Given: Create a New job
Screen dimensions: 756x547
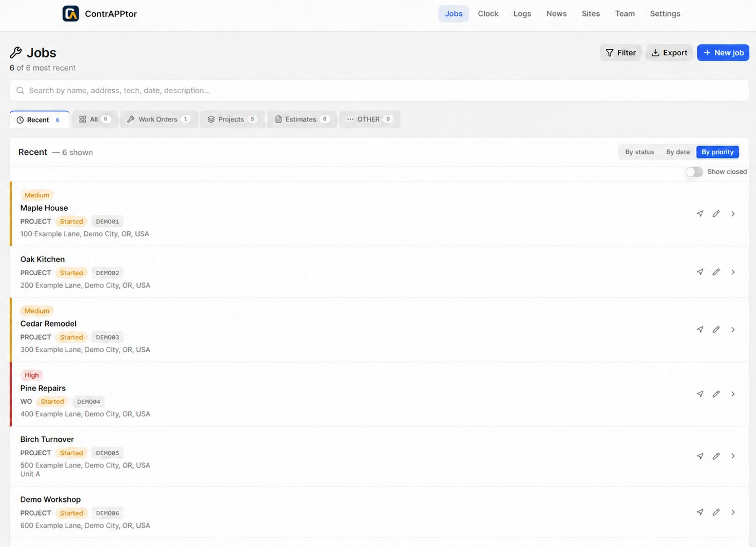Looking at the screenshot, I should click(x=723, y=53).
